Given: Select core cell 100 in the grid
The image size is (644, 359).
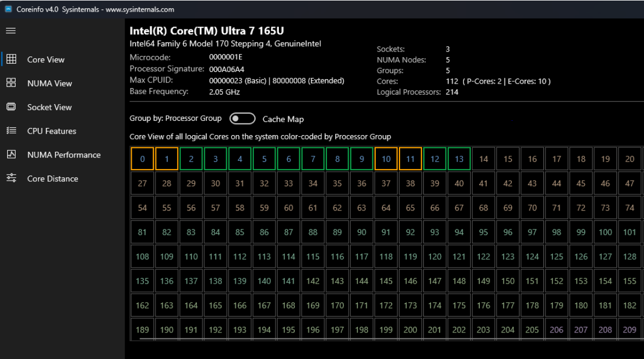Looking at the screenshot, I should (605, 232).
